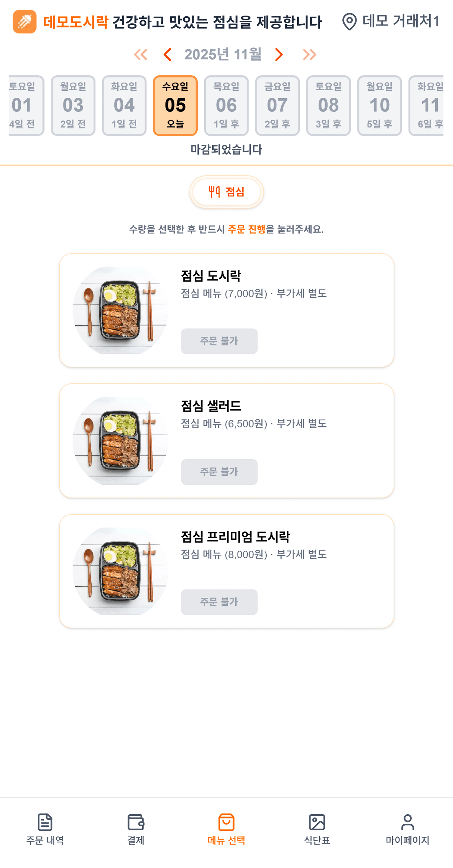453x868 pixels.
Task: Jump back with double left chevron
Action: tap(141, 55)
